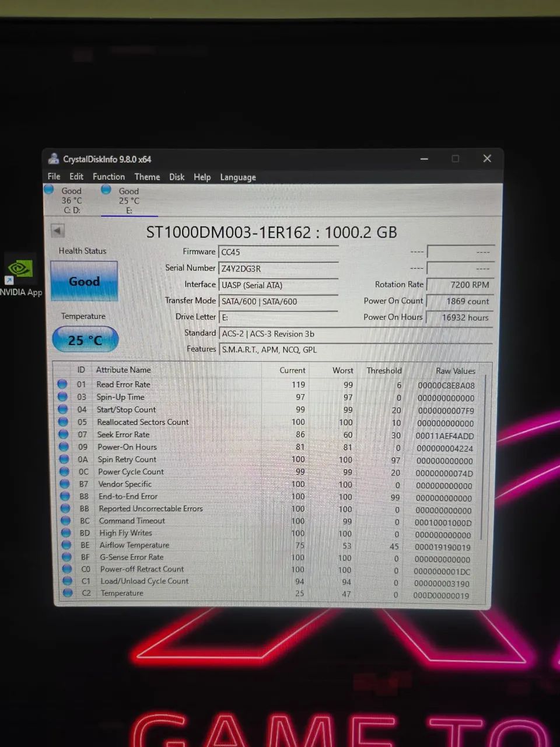The height and width of the screenshot is (747, 560).
Task: Click the previous disk arrow button
Action: point(57,231)
